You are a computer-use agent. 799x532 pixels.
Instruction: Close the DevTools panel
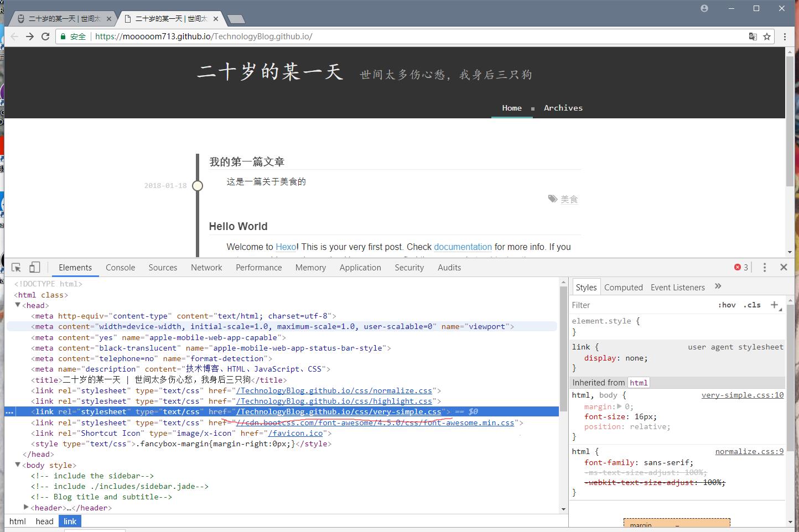pyautogui.click(x=784, y=267)
